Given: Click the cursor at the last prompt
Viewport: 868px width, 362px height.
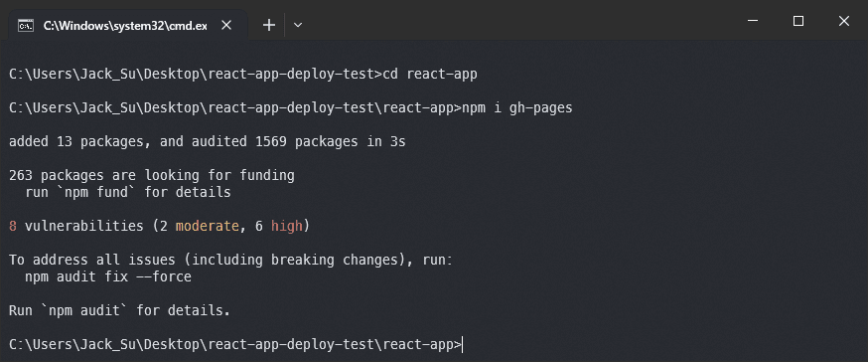Looking at the screenshot, I should coord(462,345).
